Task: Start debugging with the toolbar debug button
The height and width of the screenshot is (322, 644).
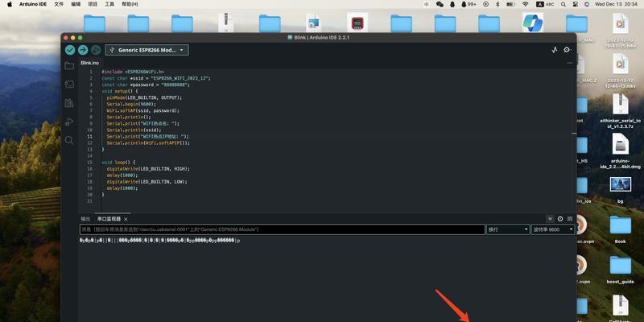Action: (96, 50)
